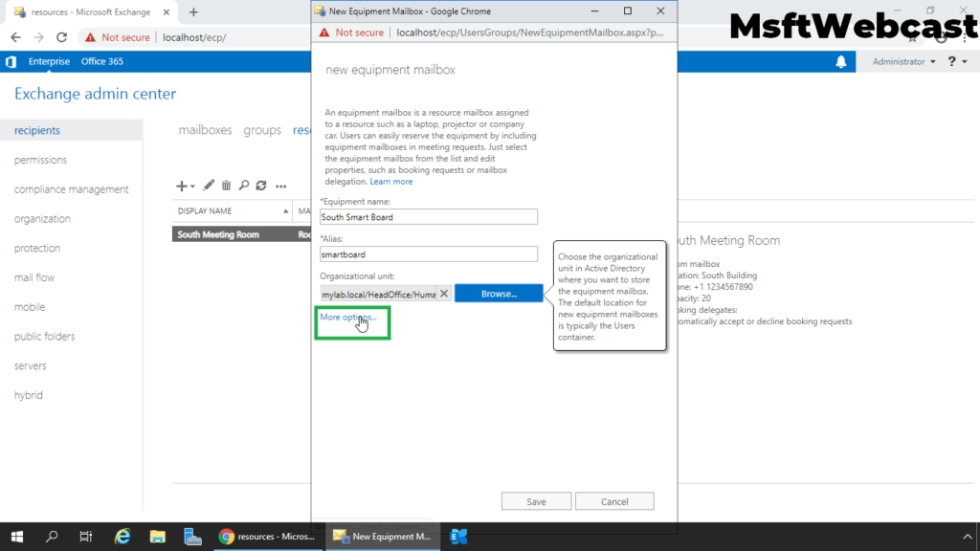Click the refresh icon in resources toolbar

[x=261, y=185]
